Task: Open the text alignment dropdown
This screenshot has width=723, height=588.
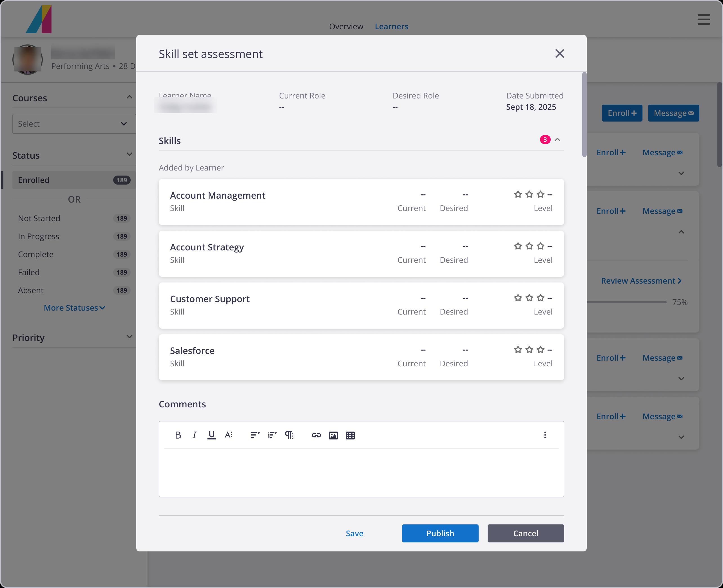Action: [255, 435]
